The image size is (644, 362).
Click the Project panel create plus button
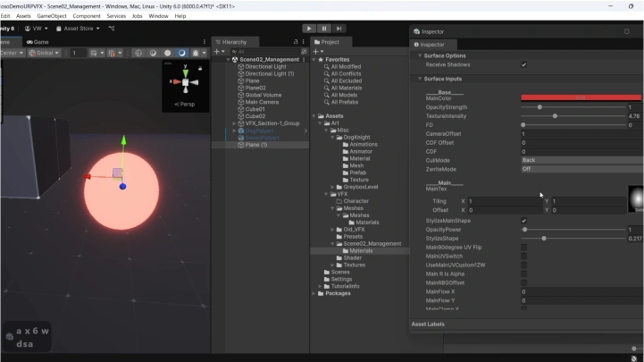tap(316, 52)
